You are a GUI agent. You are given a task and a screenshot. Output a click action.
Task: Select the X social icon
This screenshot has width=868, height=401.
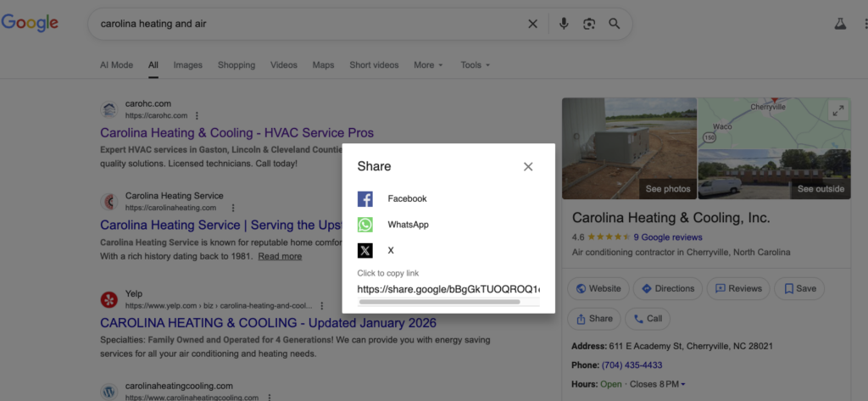pos(365,251)
